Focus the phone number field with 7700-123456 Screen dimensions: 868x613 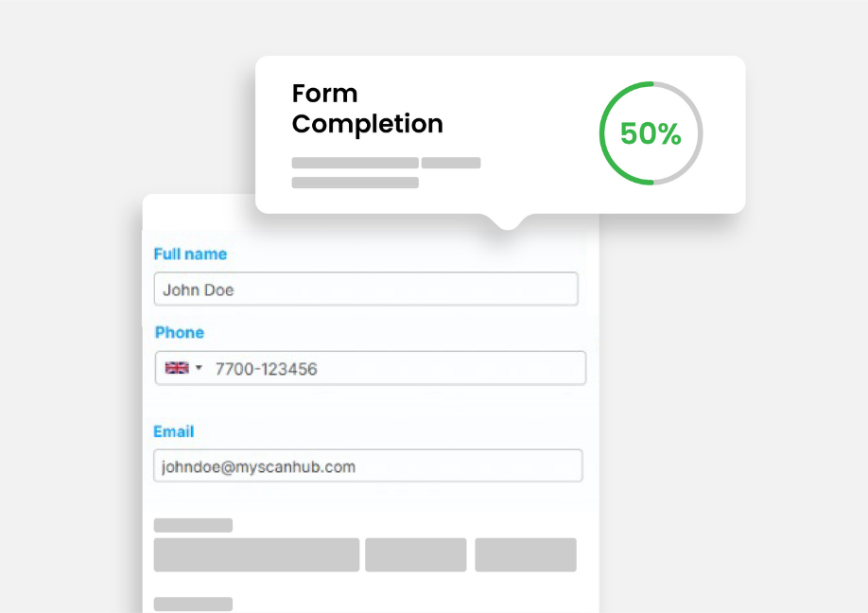[x=397, y=369]
